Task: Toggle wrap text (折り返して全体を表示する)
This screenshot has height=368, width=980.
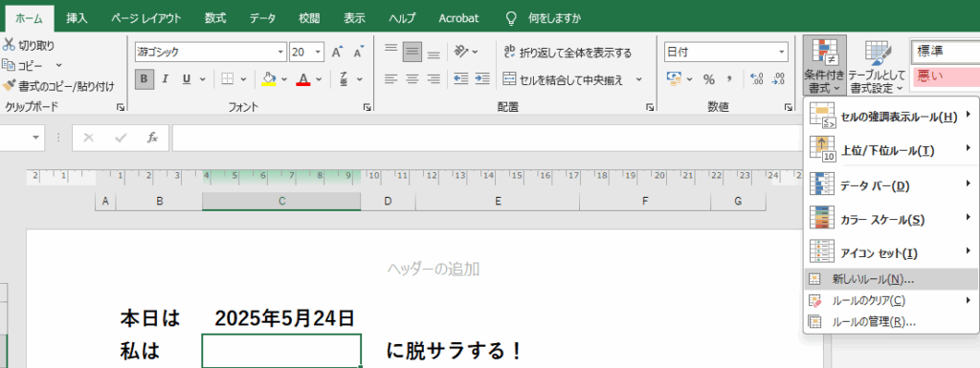Action: [568, 53]
